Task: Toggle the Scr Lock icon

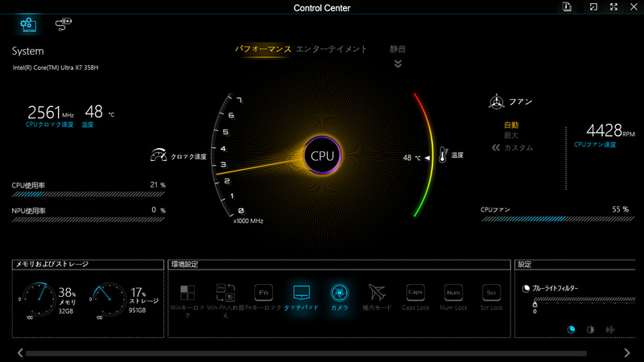Action: tap(491, 293)
